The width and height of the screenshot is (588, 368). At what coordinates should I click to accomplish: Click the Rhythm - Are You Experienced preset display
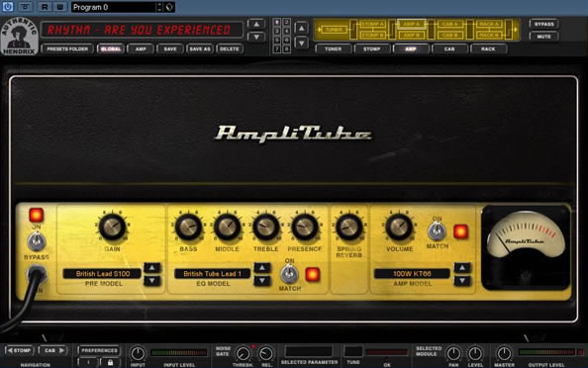142,30
